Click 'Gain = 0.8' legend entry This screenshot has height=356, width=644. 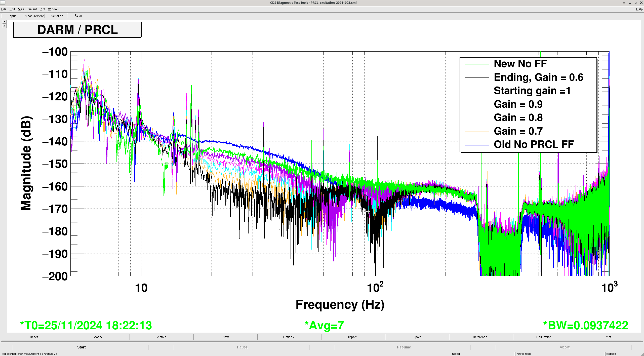pos(518,118)
